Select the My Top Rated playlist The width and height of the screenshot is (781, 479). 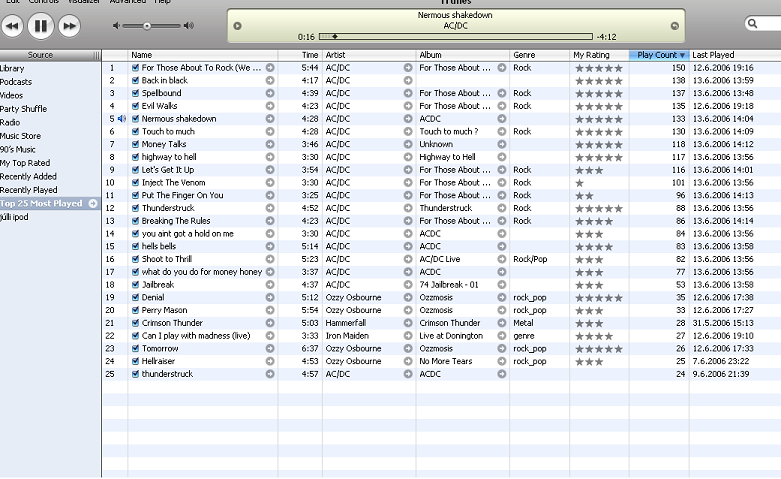[x=25, y=163]
